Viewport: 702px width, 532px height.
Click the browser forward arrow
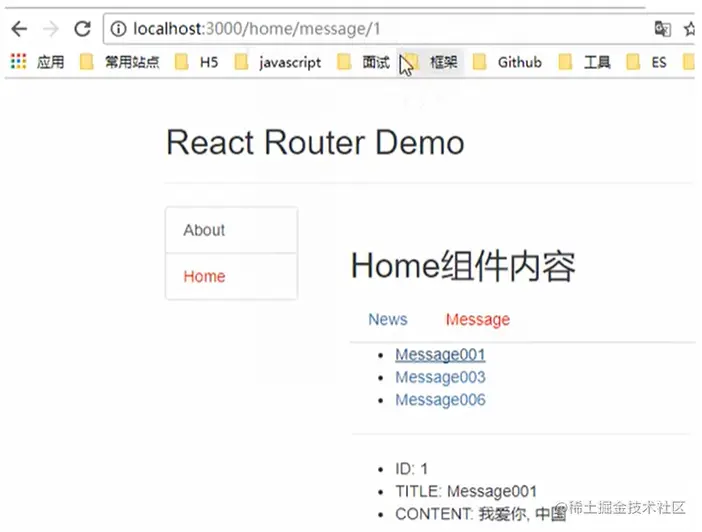pos(51,29)
